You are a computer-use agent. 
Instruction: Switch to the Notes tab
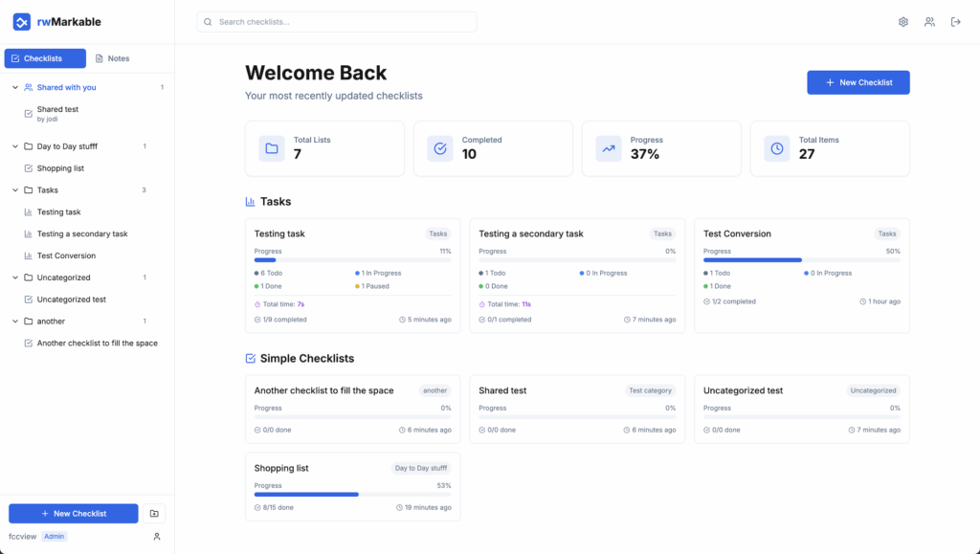112,58
